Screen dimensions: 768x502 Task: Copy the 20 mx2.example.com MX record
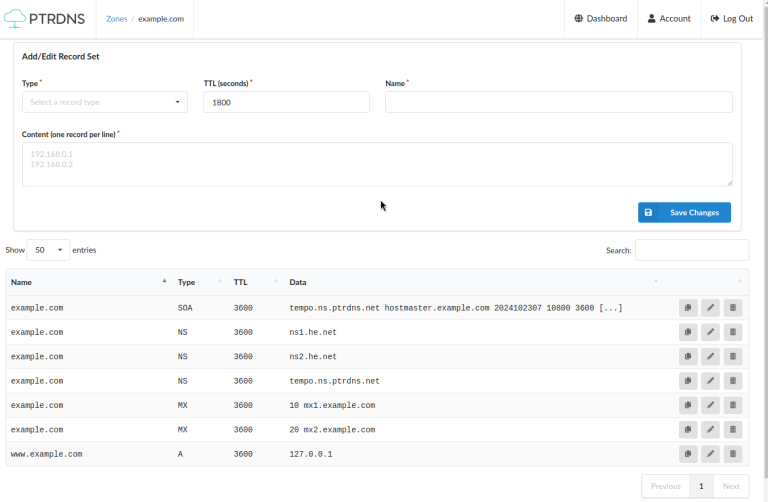[688, 430]
